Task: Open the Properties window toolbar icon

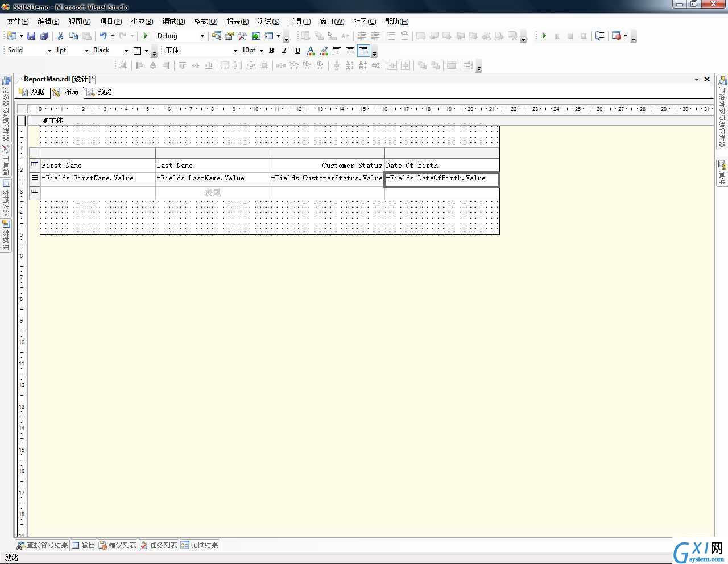Action: (230, 36)
